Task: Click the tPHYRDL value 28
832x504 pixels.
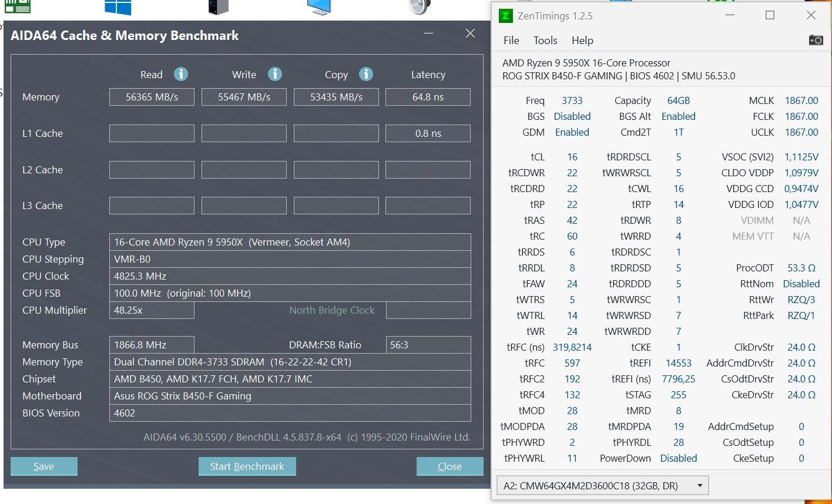Action: (679, 442)
